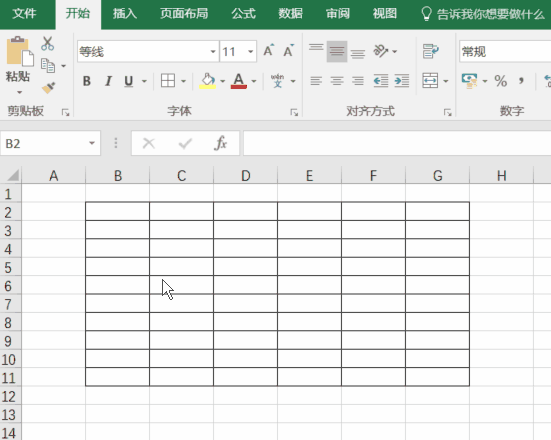Viewport: 551px width, 440px height.
Task: Click the text orientation icon
Action: (x=381, y=51)
